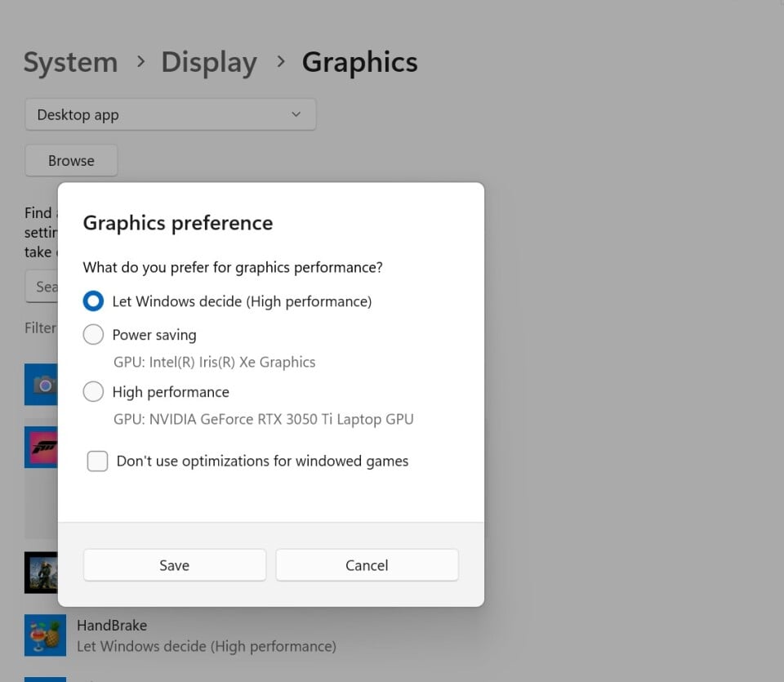This screenshot has height=682, width=784.
Task: Click the Forza Horizon app icon
Action: pyautogui.click(x=41, y=447)
